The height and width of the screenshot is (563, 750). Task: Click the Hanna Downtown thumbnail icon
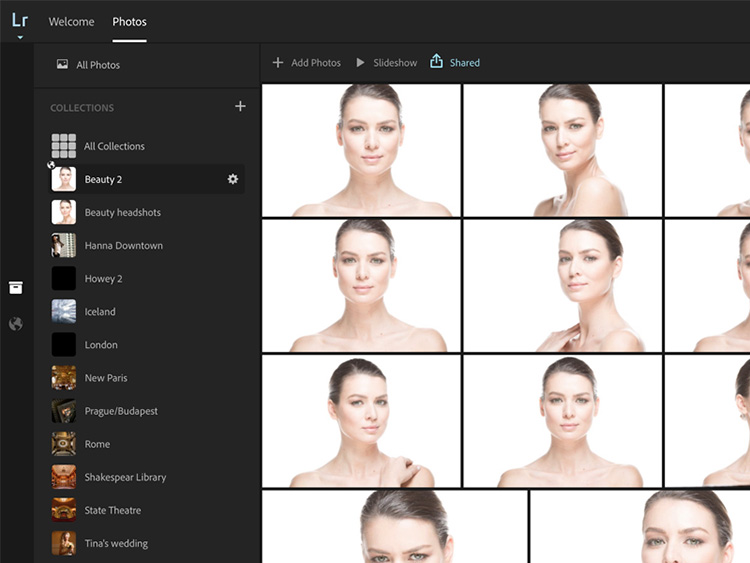click(x=64, y=245)
